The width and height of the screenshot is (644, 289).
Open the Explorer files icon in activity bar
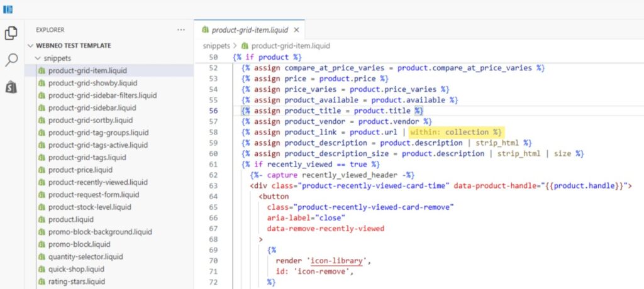coord(11,34)
